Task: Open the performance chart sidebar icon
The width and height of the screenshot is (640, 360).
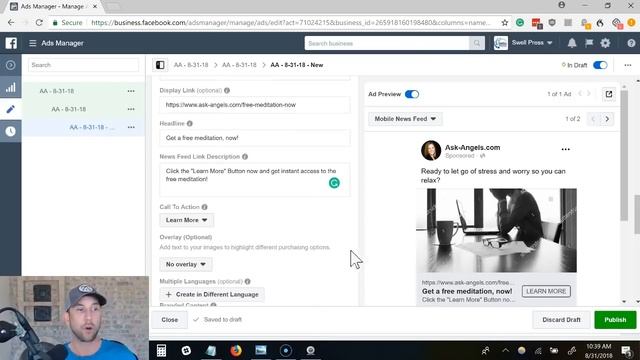Action: (x=11, y=87)
